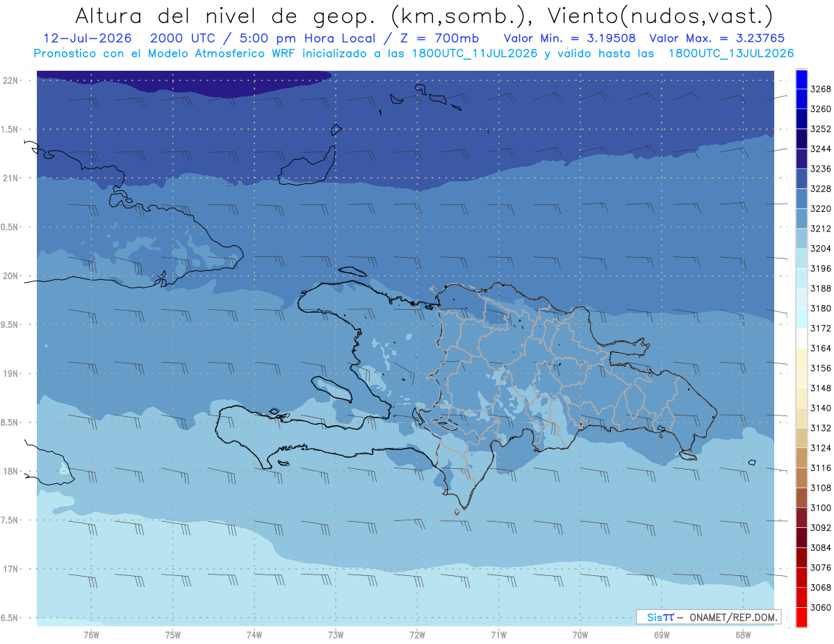Select the '3220' colorbar label

pos(821,208)
